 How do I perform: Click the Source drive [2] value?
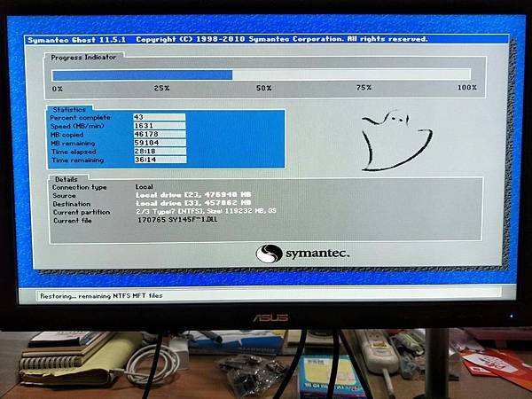click(193, 195)
